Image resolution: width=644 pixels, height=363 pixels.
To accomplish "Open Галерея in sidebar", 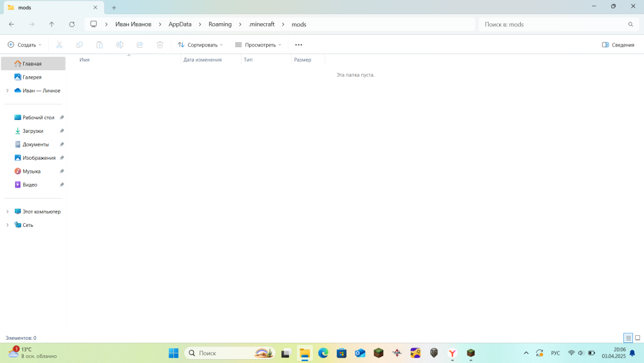I will [x=33, y=77].
